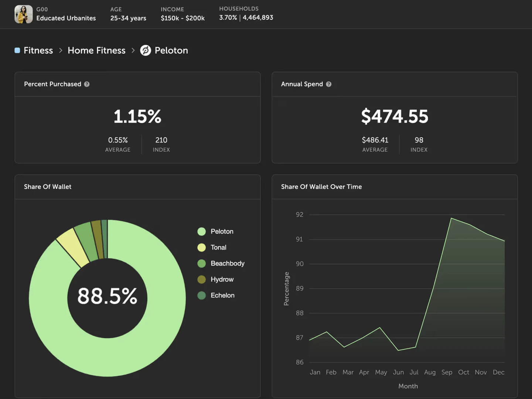The height and width of the screenshot is (399, 532).
Task: Click the chevron after Fitness breadcrumb
Action: 61,50
